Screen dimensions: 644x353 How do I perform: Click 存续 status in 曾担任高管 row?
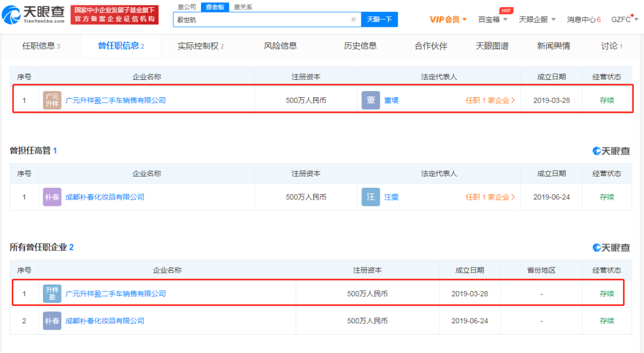pyautogui.click(x=606, y=197)
